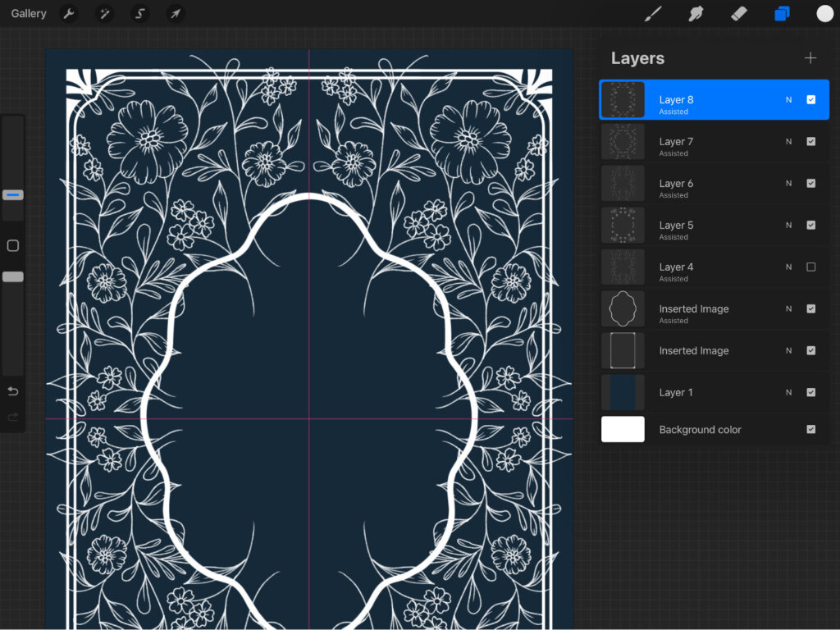Activate the Transform arrow tool
The image size is (840, 630).
click(x=175, y=14)
